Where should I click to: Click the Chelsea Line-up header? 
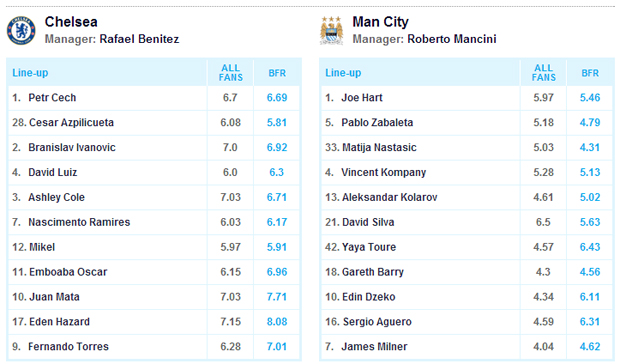[30, 73]
